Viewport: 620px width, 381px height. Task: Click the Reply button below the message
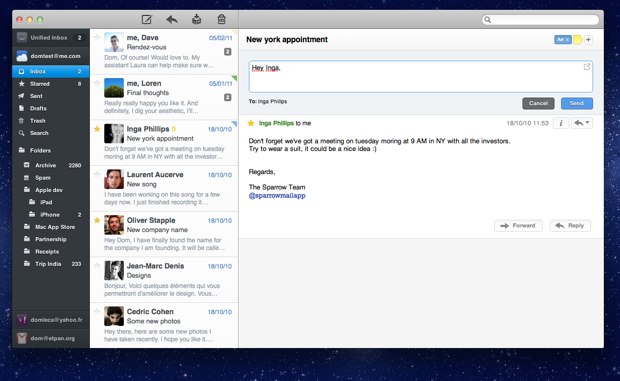[x=570, y=226]
